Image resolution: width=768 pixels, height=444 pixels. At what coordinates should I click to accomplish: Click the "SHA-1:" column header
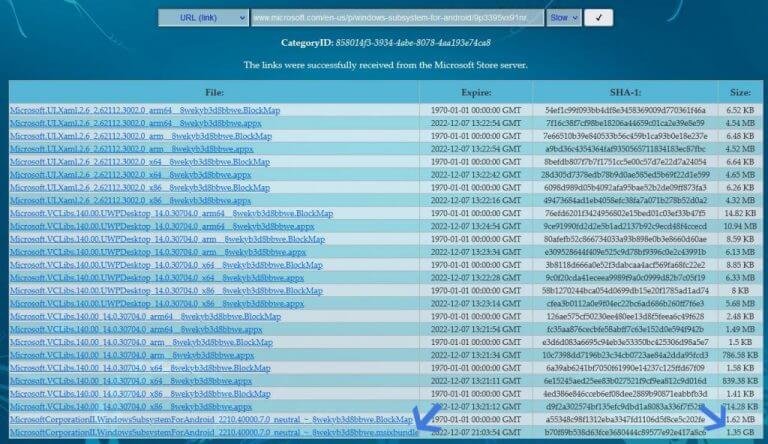point(625,92)
